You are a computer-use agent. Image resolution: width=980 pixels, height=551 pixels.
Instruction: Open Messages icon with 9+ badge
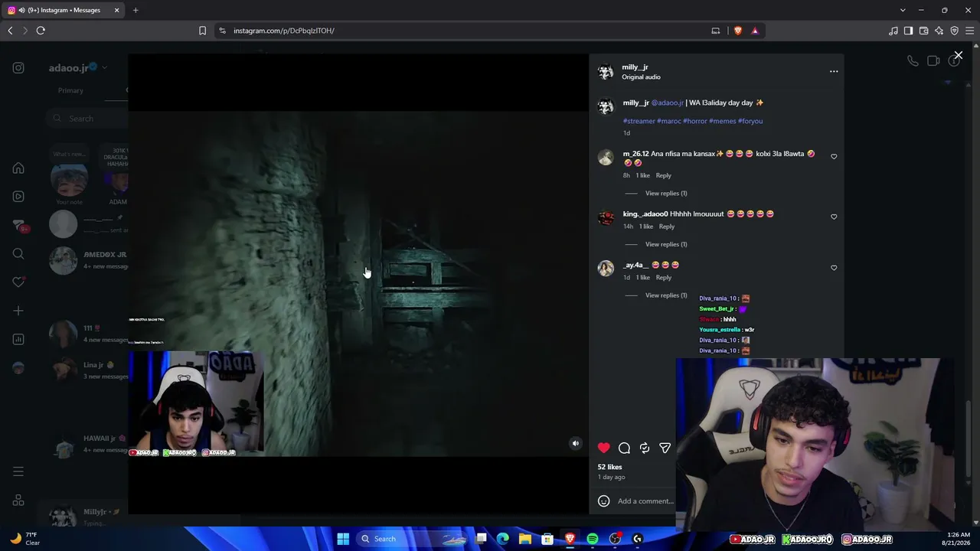[x=19, y=226]
